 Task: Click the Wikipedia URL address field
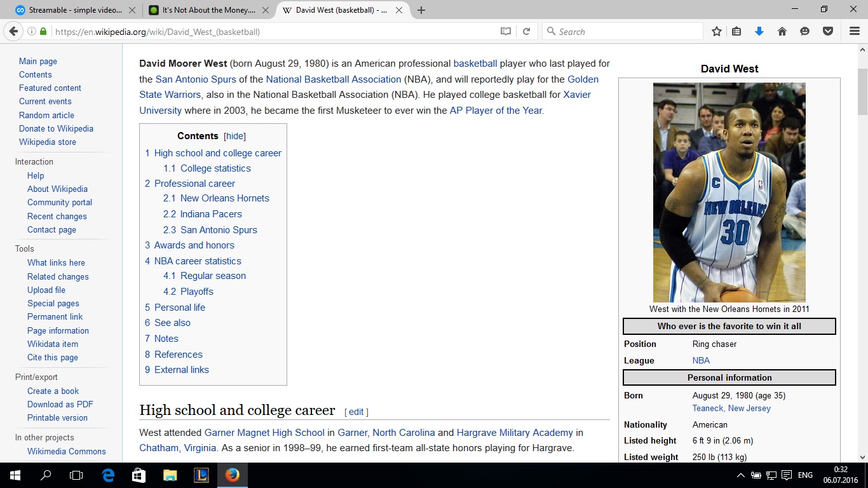(273, 31)
